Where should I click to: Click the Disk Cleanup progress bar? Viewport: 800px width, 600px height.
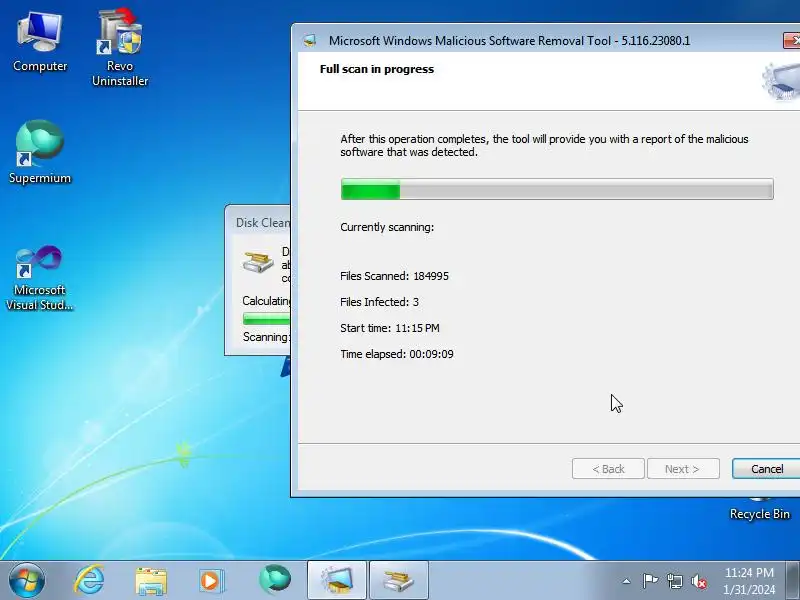266,319
